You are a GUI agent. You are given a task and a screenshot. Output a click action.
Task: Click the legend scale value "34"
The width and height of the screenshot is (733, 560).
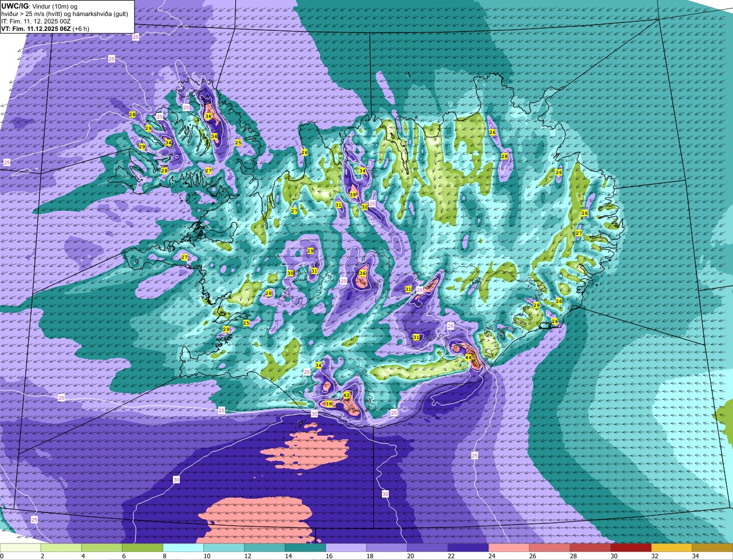tap(695, 555)
